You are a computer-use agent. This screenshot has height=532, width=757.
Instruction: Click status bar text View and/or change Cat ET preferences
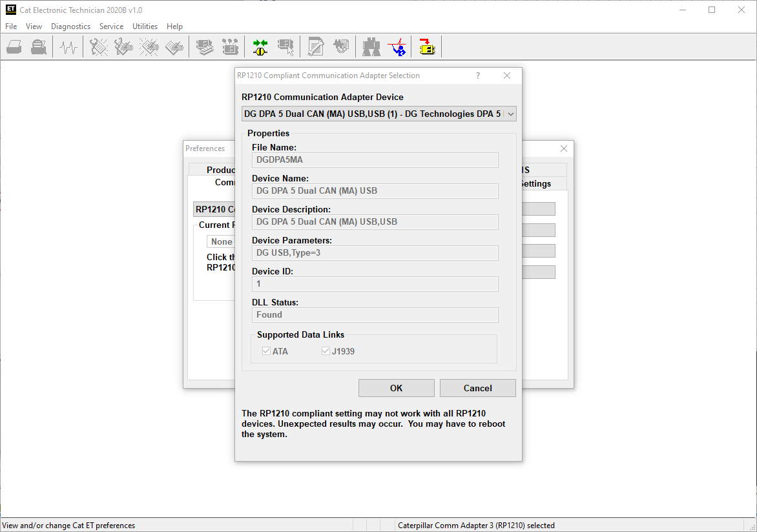coord(68,526)
